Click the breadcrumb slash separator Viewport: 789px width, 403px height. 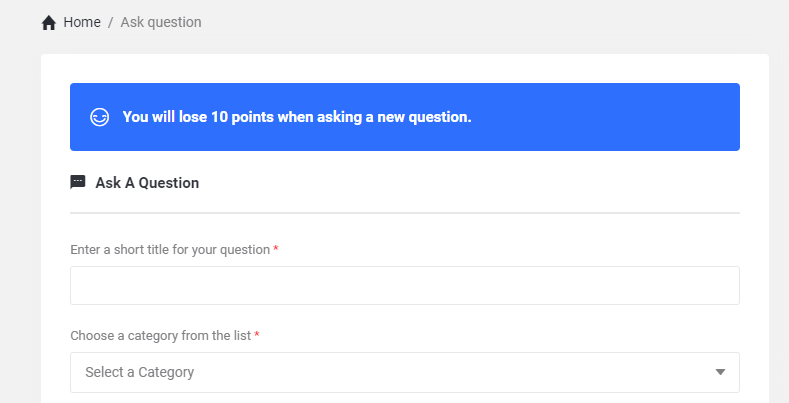coord(111,22)
